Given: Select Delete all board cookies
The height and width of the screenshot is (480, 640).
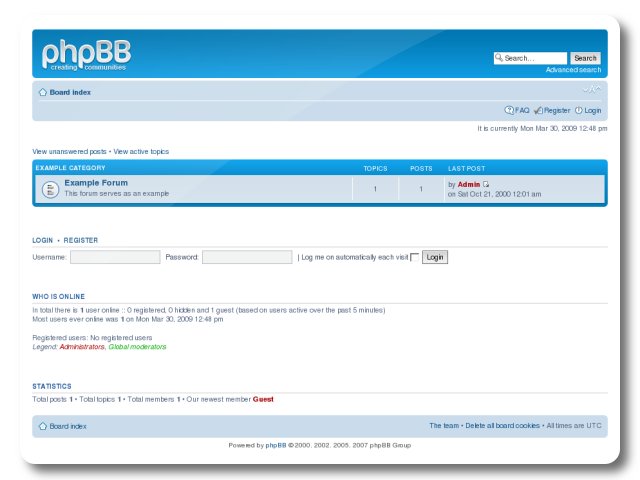Looking at the screenshot, I should tap(503, 426).
